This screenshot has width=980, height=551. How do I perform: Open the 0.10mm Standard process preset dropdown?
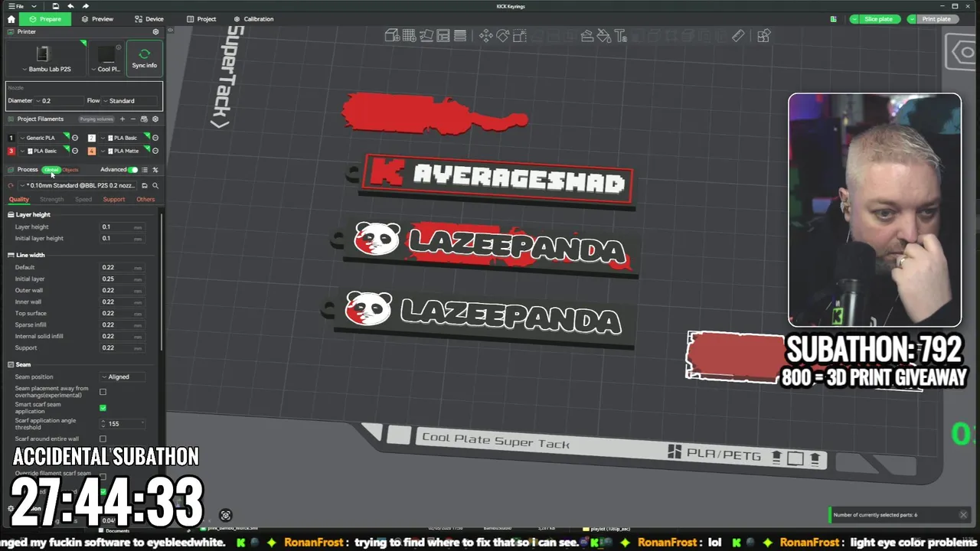pos(77,185)
